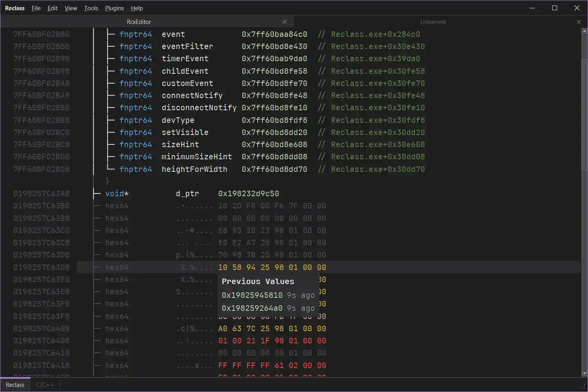Select the heightForWidth fnptr64 entry
Viewport: 588px width, 392px height.
(194, 169)
